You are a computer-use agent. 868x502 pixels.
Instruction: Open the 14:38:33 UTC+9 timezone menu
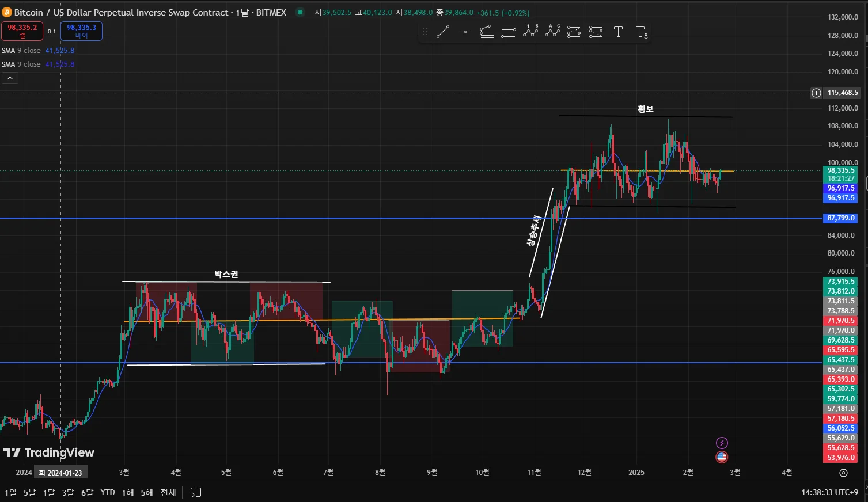click(x=829, y=492)
